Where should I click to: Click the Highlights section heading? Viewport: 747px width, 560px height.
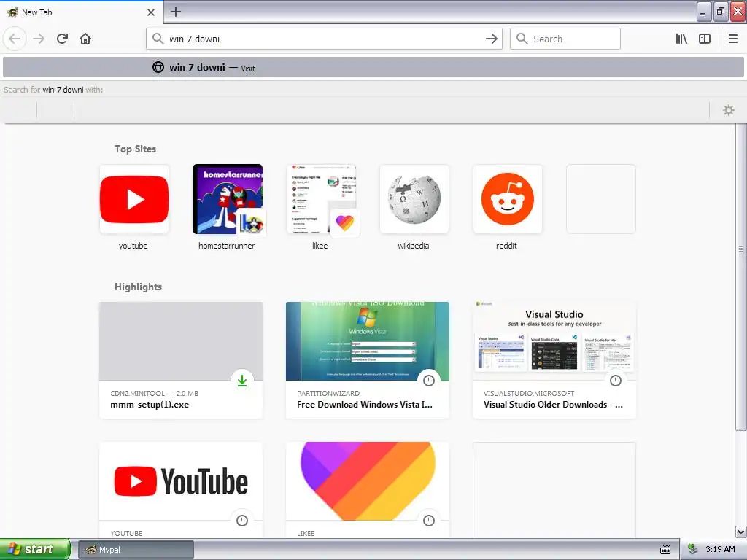pyautogui.click(x=138, y=287)
